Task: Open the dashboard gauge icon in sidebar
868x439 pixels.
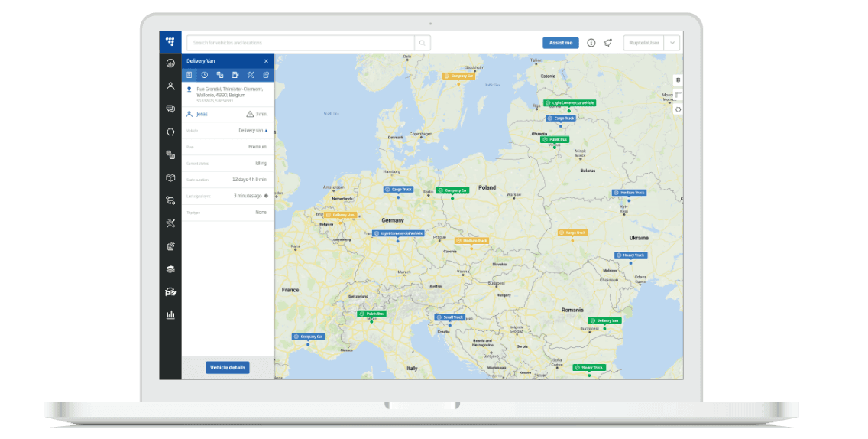Action: tap(170, 63)
